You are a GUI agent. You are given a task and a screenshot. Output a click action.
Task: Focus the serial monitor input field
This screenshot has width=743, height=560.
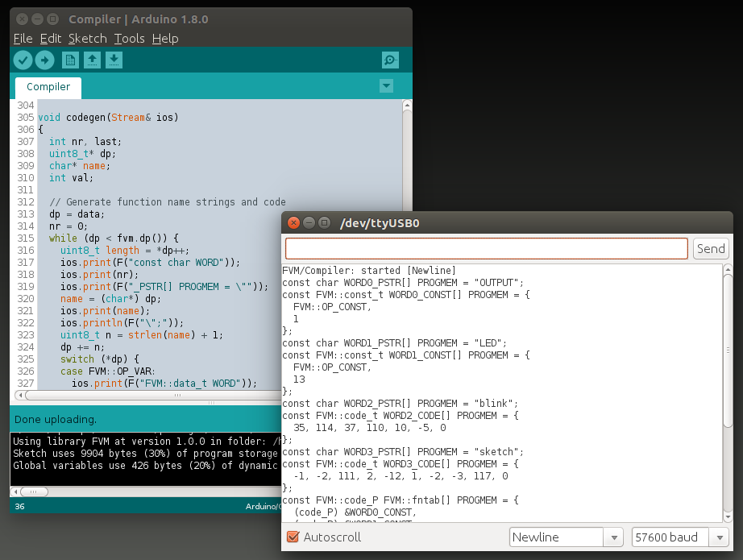pyautogui.click(x=486, y=249)
